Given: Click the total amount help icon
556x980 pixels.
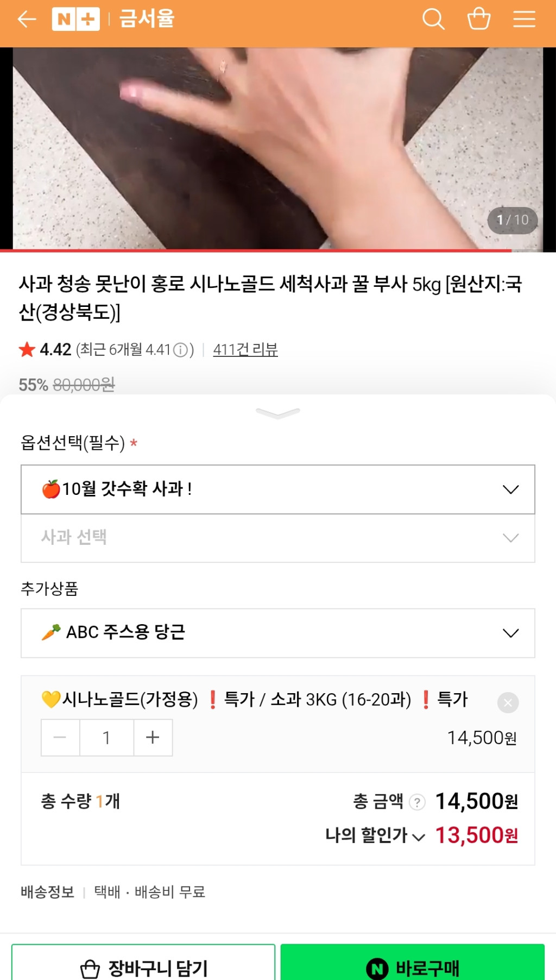Looking at the screenshot, I should 417,802.
